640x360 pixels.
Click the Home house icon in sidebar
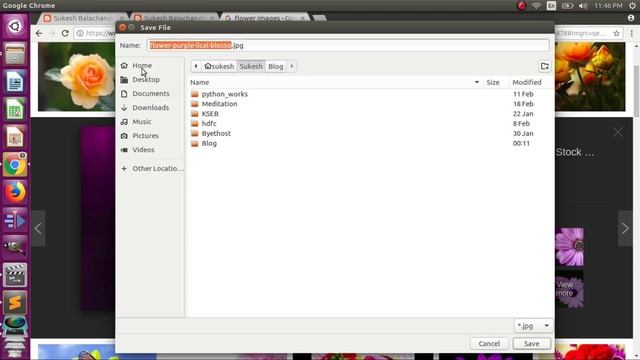(124, 65)
